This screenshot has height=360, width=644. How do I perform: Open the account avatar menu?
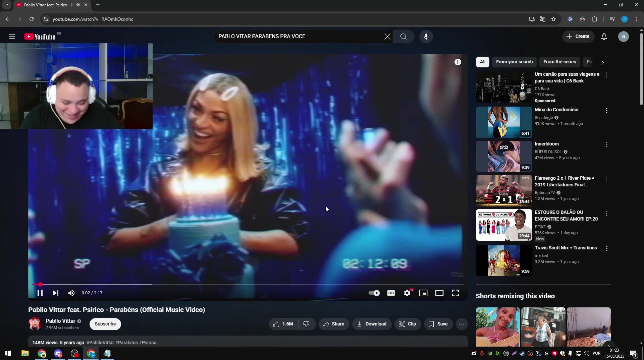624,37
